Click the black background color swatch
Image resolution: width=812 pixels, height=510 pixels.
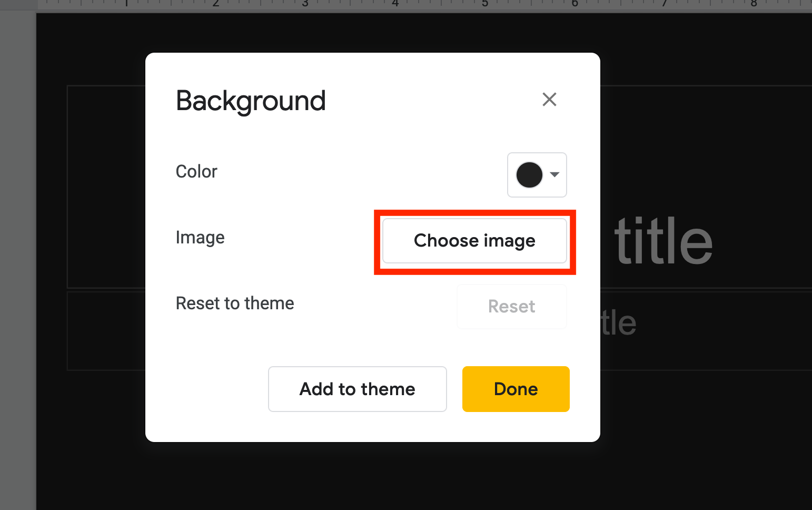[x=529, y=175]
